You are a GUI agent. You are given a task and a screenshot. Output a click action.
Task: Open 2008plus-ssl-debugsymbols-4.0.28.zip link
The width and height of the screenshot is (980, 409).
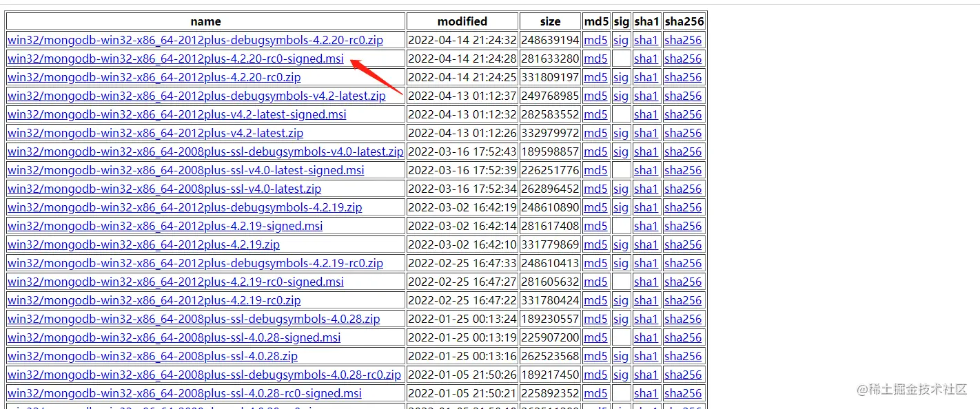coord(194,319)
